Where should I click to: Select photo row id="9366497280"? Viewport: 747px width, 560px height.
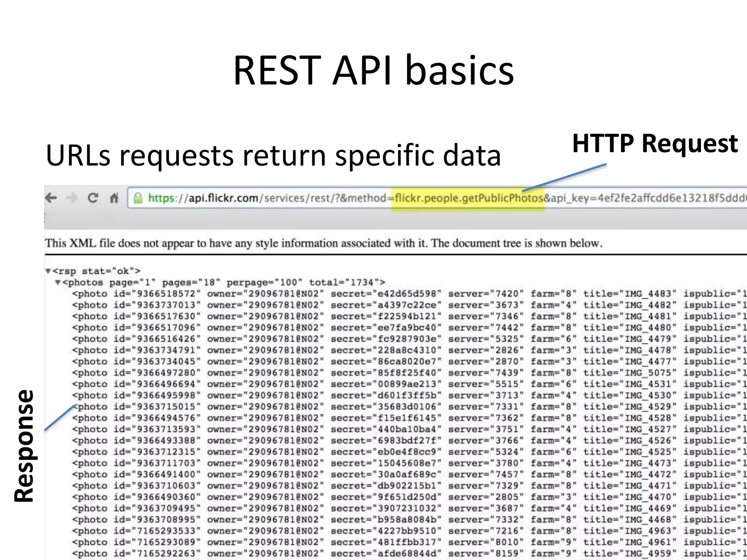(409, 373)
